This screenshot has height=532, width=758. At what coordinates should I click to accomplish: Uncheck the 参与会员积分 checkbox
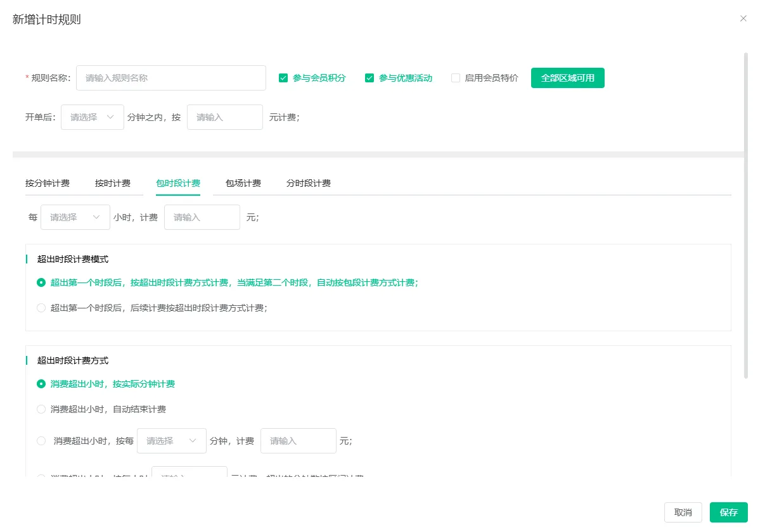pyautogui.click(x=283, y=77)
